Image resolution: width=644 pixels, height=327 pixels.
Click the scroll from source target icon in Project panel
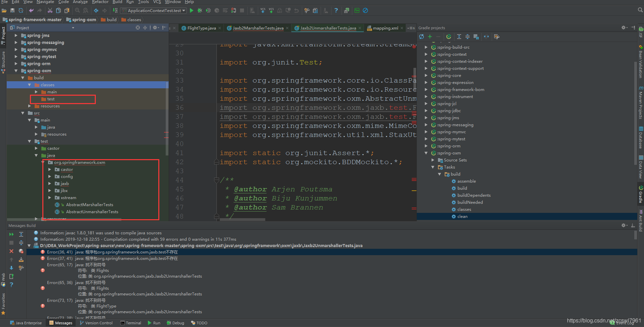(x=138, y=28)
